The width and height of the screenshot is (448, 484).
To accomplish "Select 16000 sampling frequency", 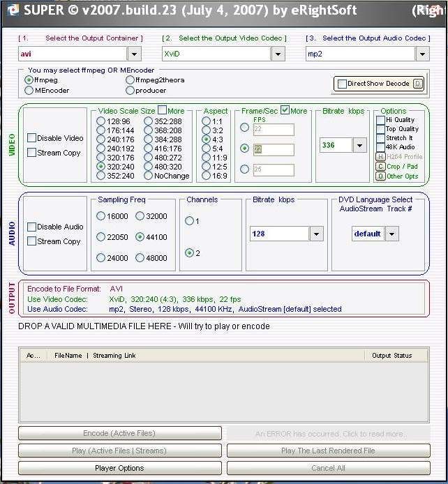I will (100, 216).
